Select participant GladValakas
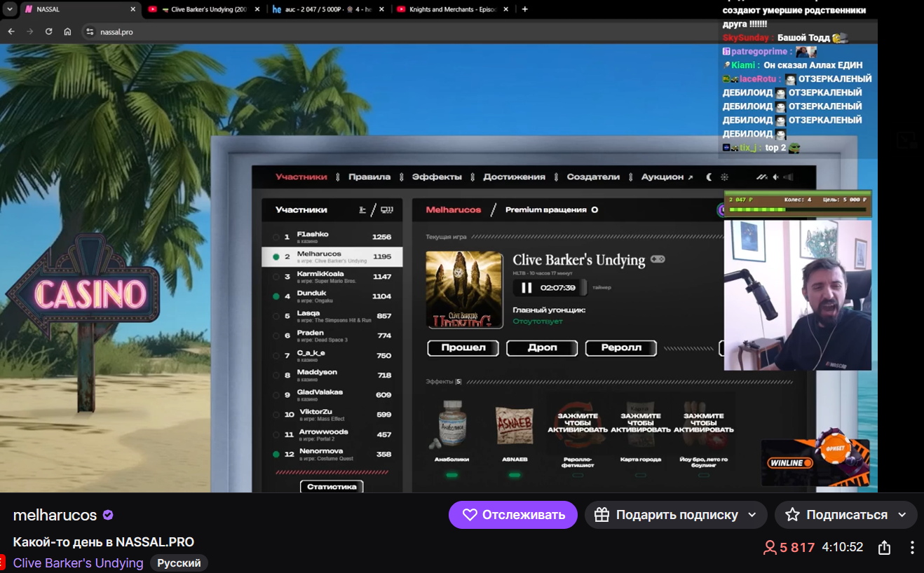The height and width of the screenshot is (573, 924). coord(332,394)
